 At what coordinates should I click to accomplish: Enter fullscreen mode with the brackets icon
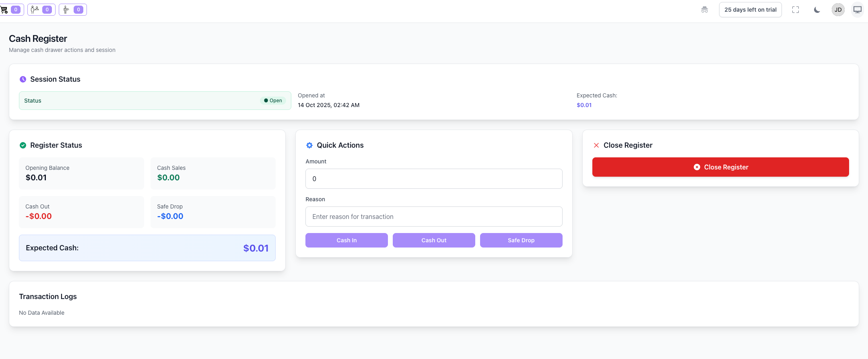(796, 10)
